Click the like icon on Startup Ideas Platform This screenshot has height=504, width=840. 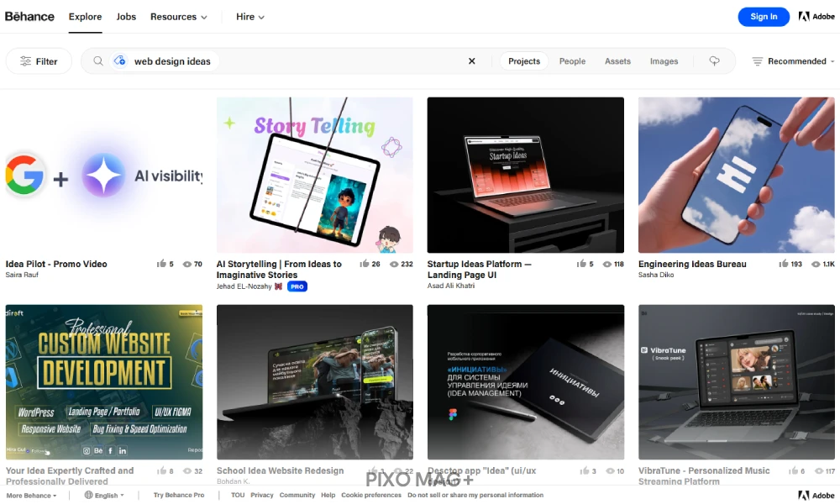click(581, 264)
